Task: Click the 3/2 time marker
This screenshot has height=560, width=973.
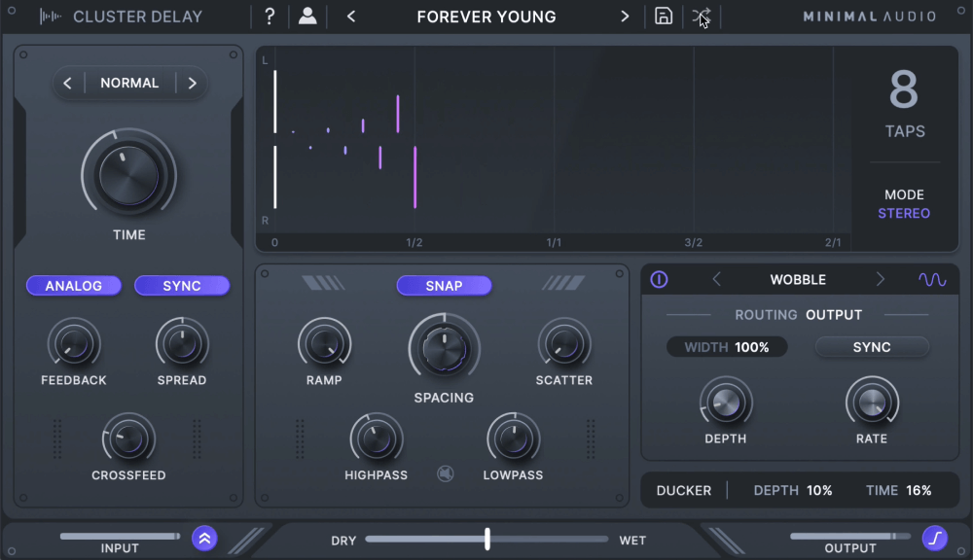Action: [693, 242]
